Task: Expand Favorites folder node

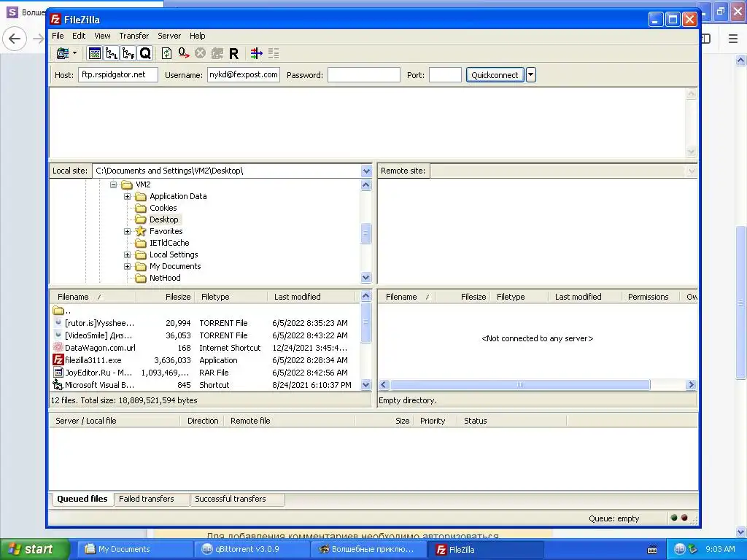Action: pos(127,231)
